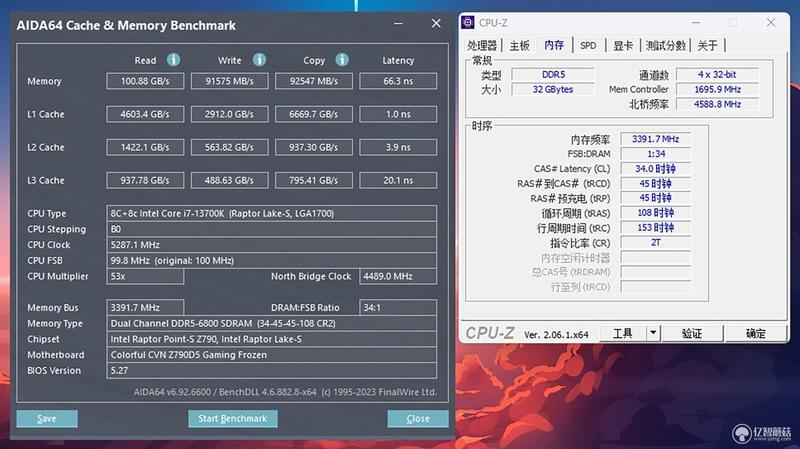Screen dimensions: 800x449
Task: Click the CPU Type field showing i7-13700K
Action: 271,213
